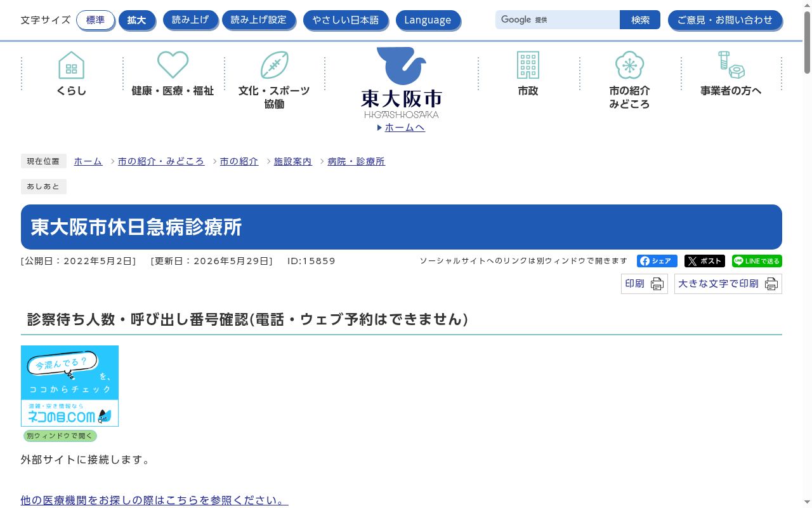Switch to やさしい日本語

click(346, 20)
